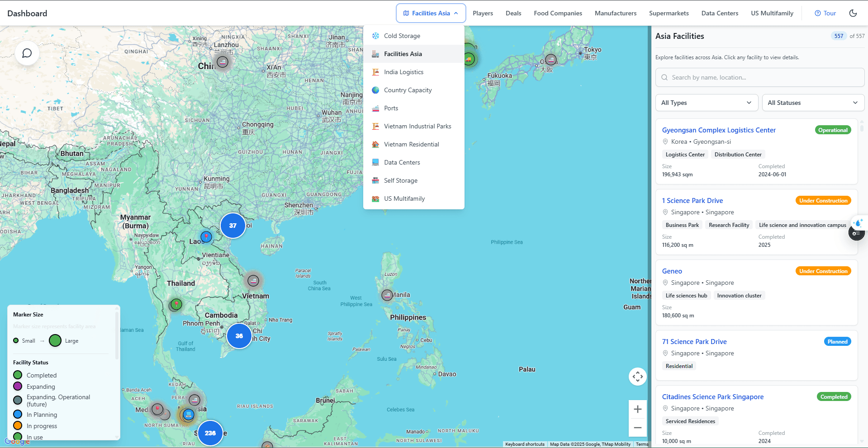
Task: Select the Self Storage icon
Action: (375, 180)
